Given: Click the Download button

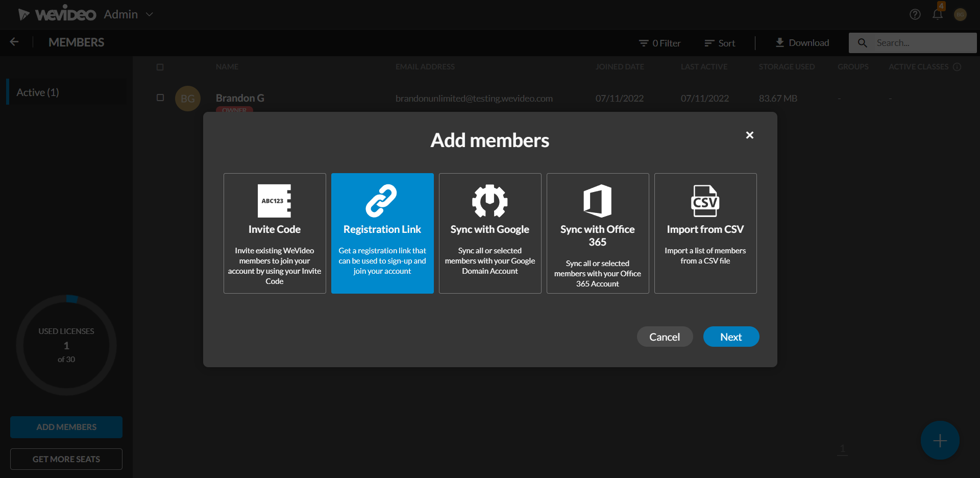Looking at the screenshot, I should 802,43.
